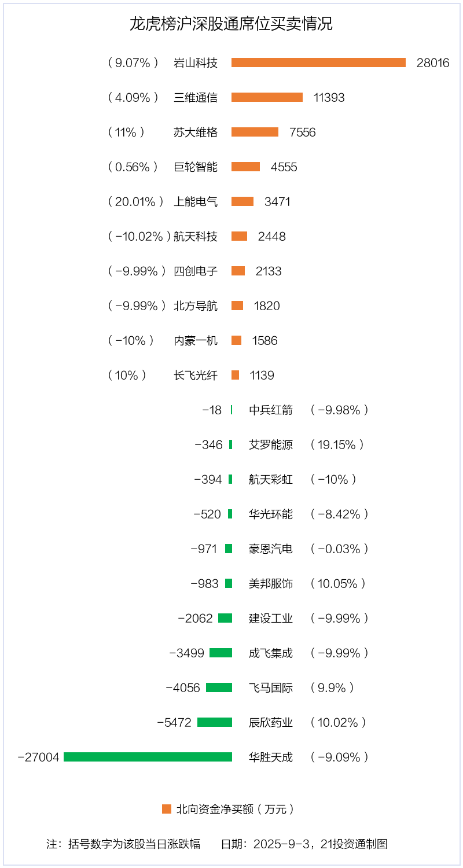Click the value 28016

coord(433,63)
